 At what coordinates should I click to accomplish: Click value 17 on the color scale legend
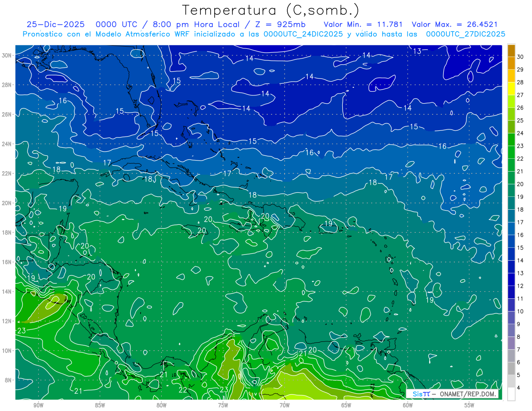tap(520, 222)
